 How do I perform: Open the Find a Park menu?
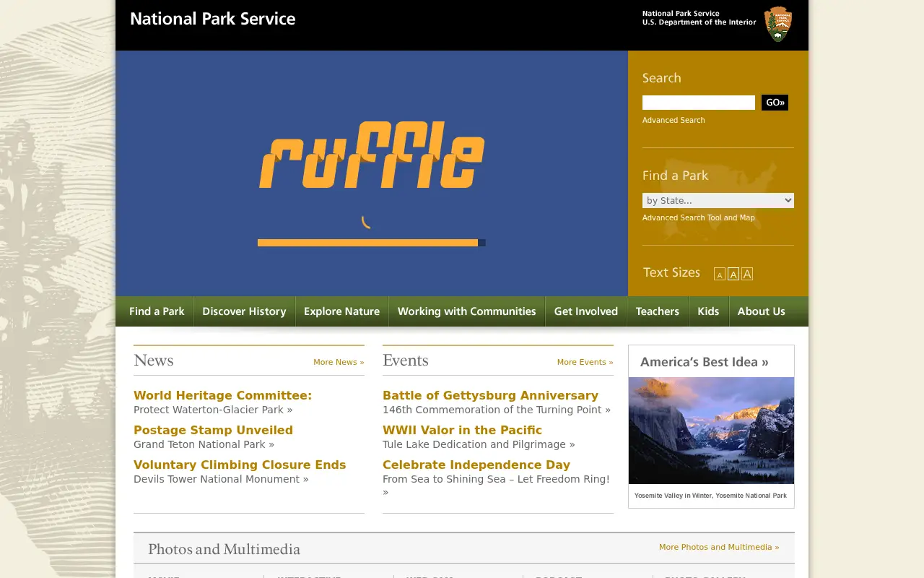coord(157,311)
